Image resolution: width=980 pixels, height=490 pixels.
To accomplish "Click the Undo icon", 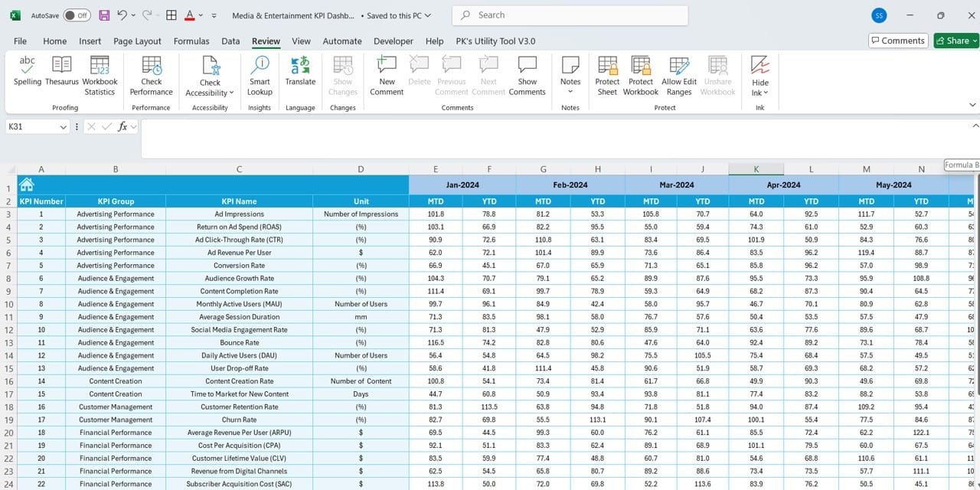I will (122, 15).
